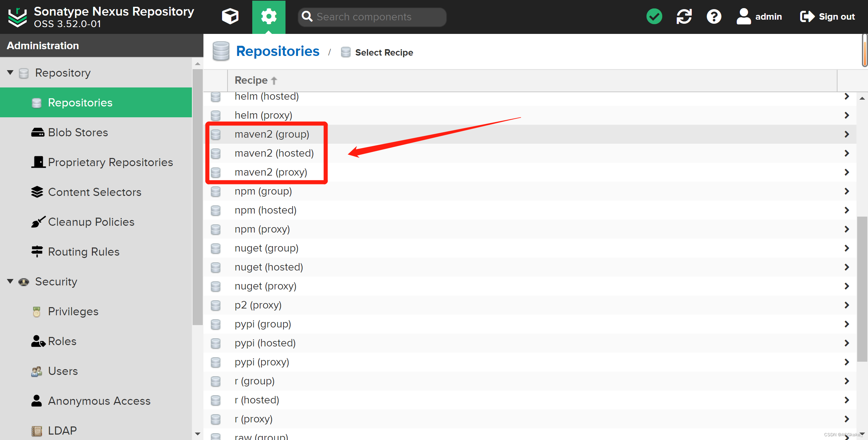The width and height of the screenshot is (868, 440).
Task: Click the chevron on pypi (group) row
Action: (846, 324)
